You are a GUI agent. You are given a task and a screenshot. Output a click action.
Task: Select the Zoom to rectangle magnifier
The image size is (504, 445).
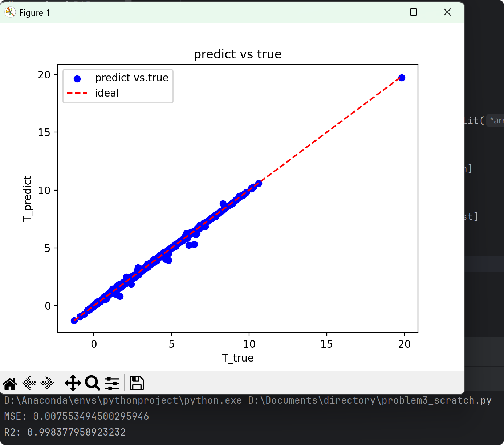pos(92,383)
